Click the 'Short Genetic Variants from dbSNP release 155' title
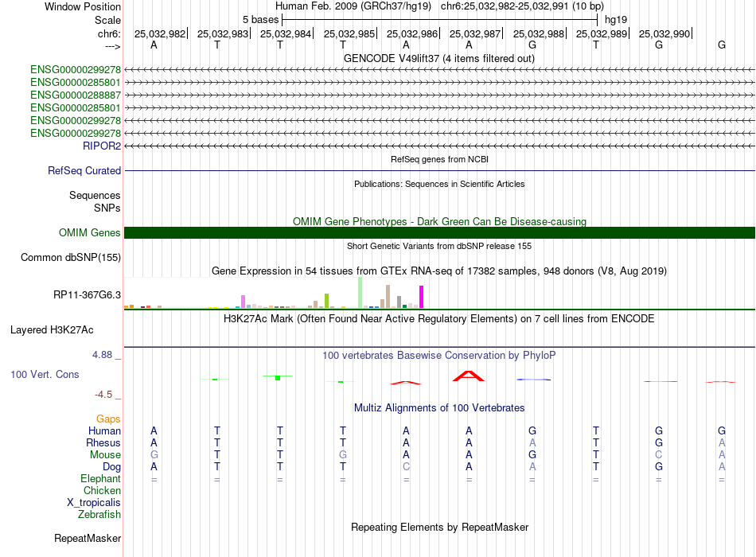This screenshot has height=557, width=756. coord(439,246)
